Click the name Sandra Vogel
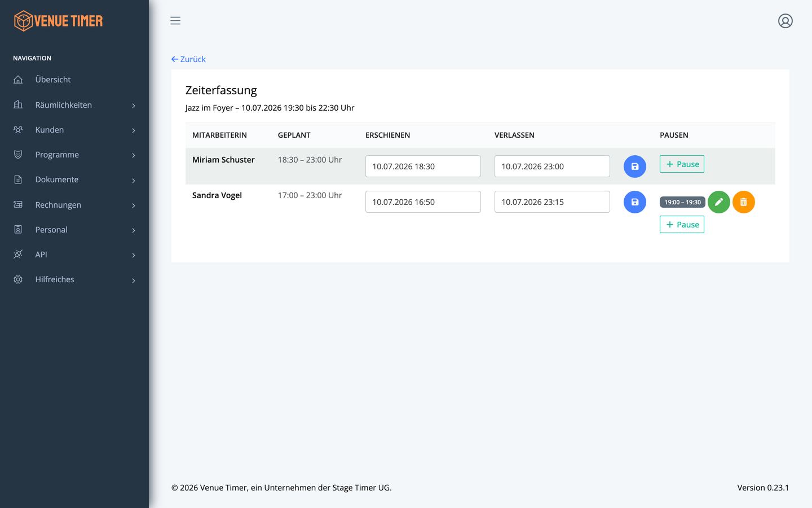 [x=217, y=195]
